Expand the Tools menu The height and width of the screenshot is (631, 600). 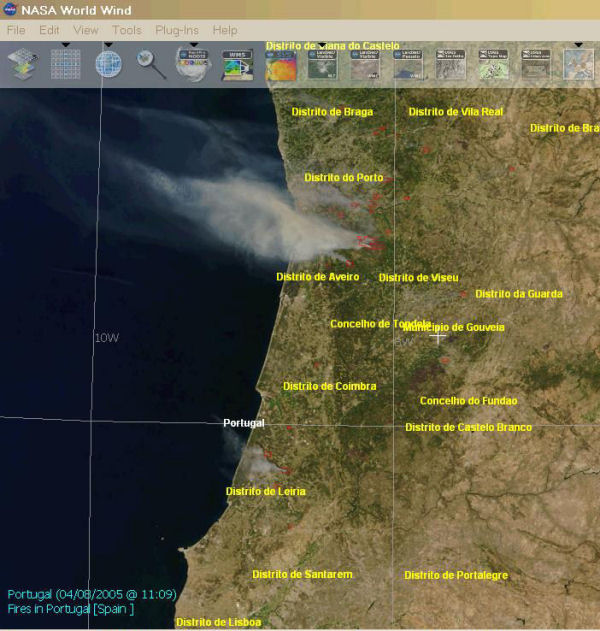(x=127, y=31)
